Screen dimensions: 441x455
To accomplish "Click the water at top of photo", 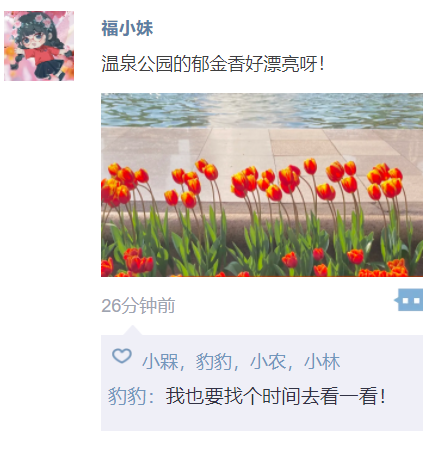I will tap(262, 110).
